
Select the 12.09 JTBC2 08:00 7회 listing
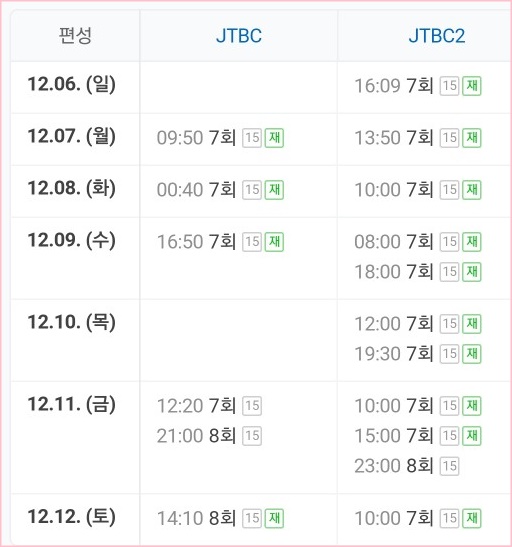(418, 242)
